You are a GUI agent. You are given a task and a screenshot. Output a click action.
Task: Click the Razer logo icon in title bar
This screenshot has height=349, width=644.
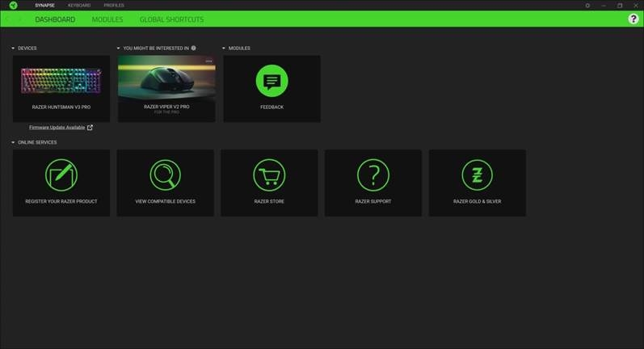[x=14, y=6]
